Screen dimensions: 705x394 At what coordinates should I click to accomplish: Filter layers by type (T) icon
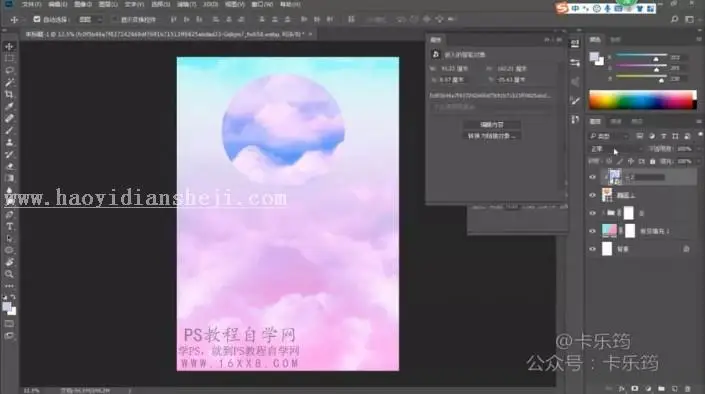click(x=664, y=136)
